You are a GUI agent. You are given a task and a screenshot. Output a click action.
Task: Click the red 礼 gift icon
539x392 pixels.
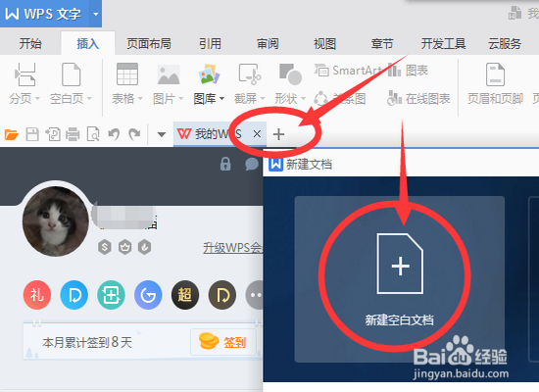[37, 295]
